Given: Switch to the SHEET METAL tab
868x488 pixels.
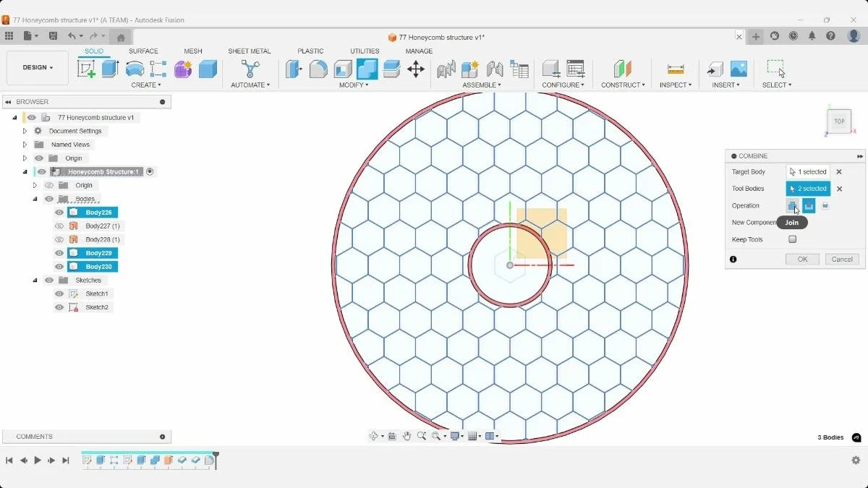Looking at the screenshot, I should [x=250, y=51].
